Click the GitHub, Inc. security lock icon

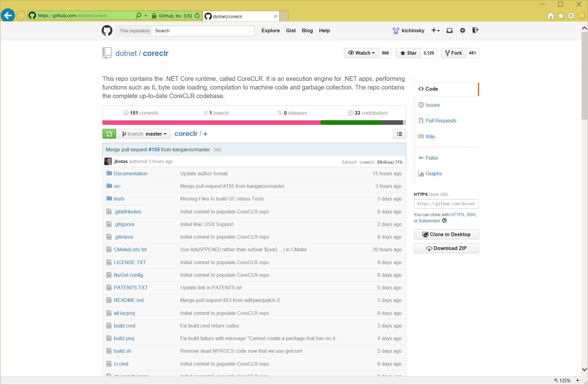[154, 16]
